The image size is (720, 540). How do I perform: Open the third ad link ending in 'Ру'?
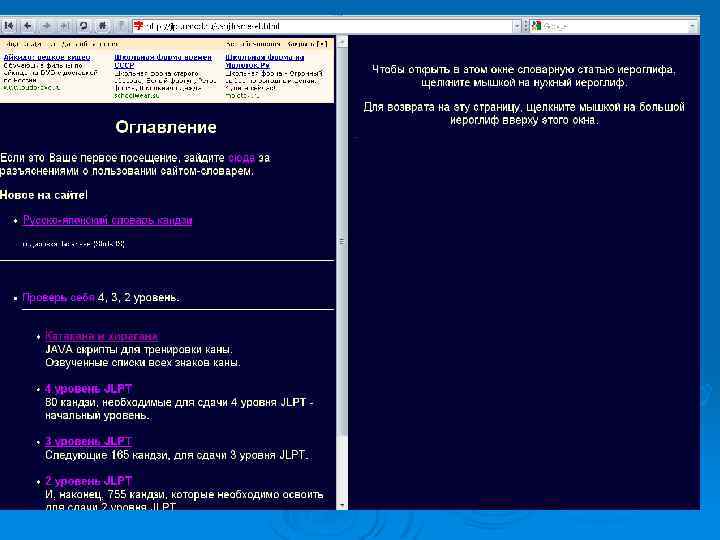[264, 61]
